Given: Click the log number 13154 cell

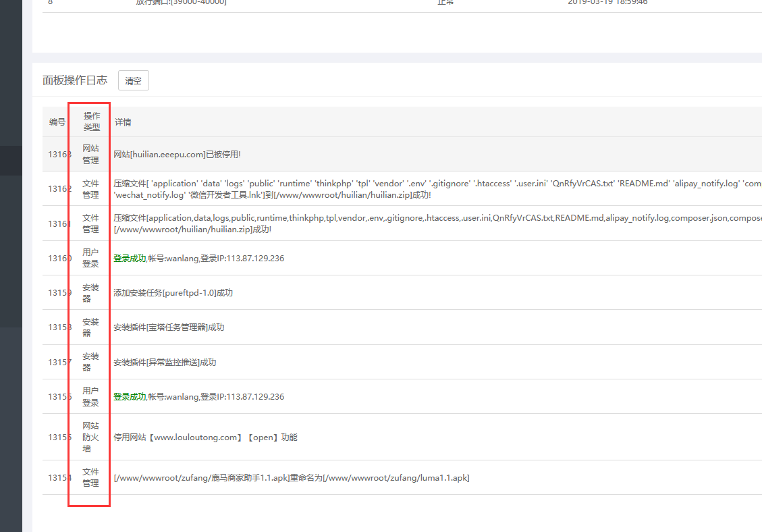Looking at the screenshot, I should (x=59, y=478).
